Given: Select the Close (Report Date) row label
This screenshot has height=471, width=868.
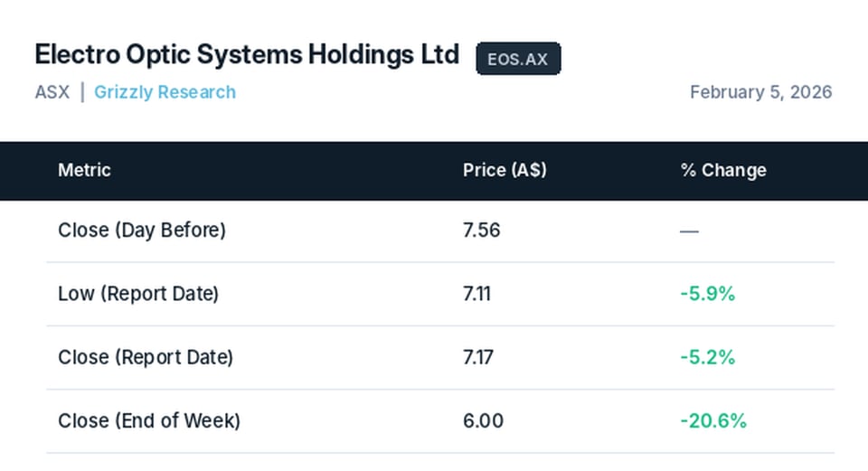Looking at the screenshot, I should point(146,357).
